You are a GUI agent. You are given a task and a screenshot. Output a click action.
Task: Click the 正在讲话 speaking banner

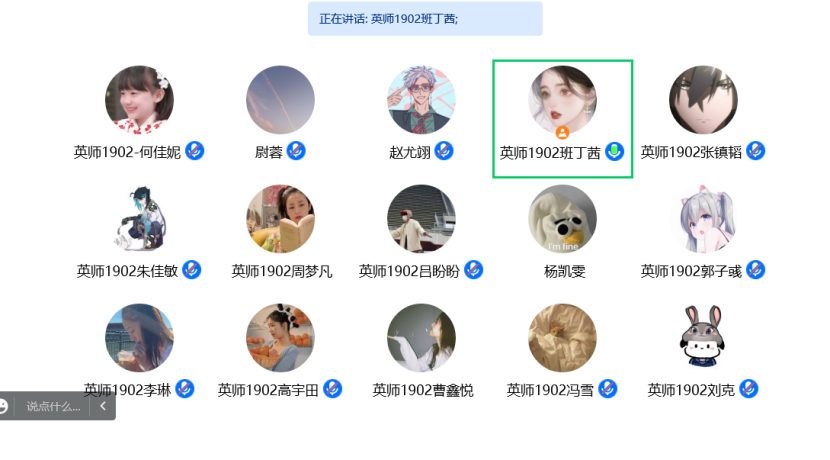[x=425, y=19]
